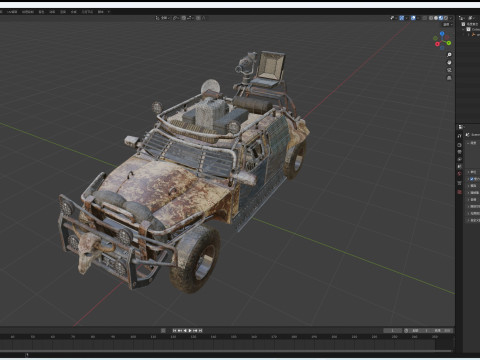The image size is (480, 360).
Task: Toggle viewport gizmo display button
Action: [402, 18]
